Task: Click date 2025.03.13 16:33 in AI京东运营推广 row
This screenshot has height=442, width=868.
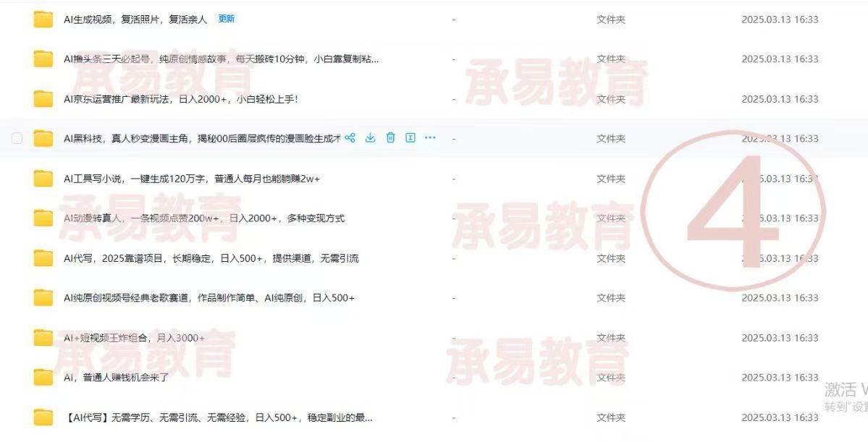Action: click(780, 99)
